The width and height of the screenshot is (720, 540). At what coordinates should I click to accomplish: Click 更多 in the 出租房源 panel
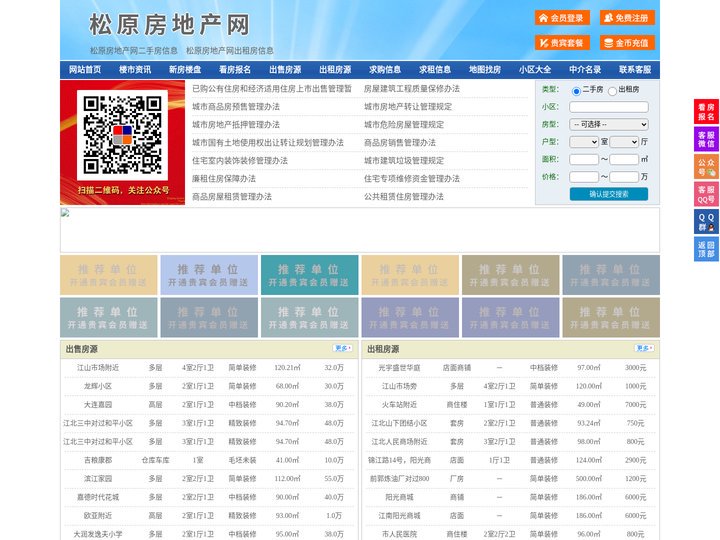(644, 349)
